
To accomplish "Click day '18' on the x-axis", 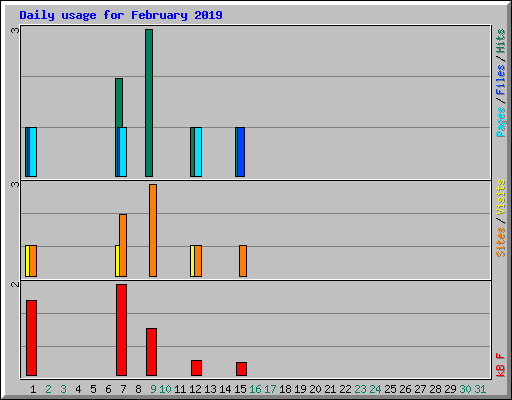I will [x=285, y=389].
